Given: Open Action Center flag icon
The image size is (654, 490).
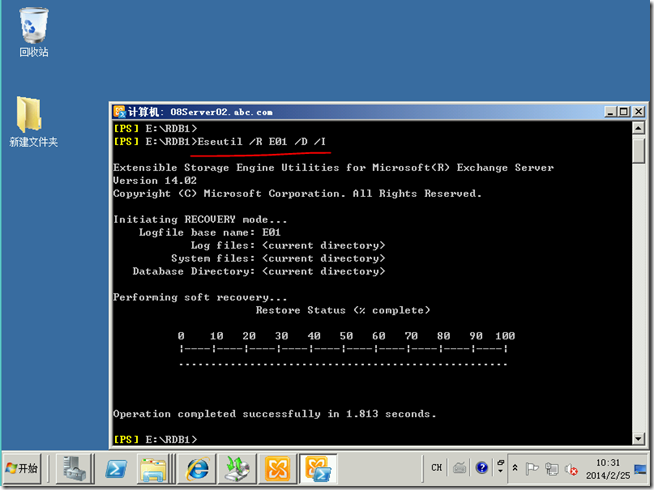Looking at the screenshot, I should click(532, 469).
